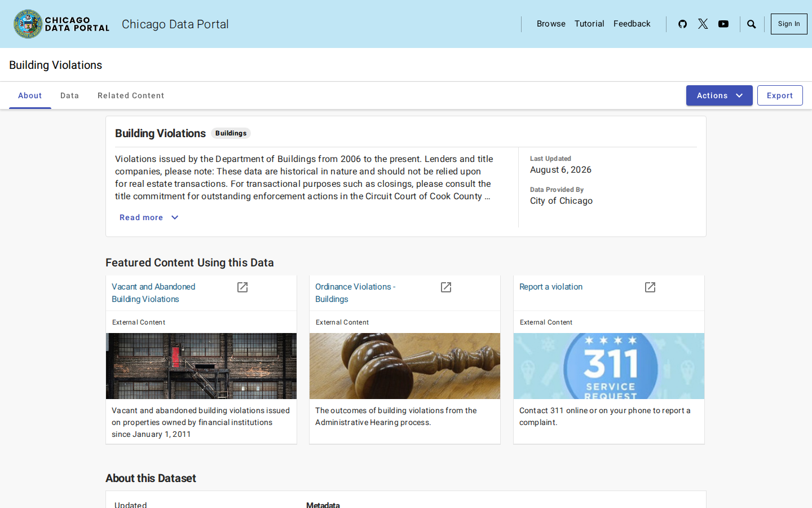Click 'External Content' label under Ordinance Violations
Screen dimensions: 812x508
[342, 322]
